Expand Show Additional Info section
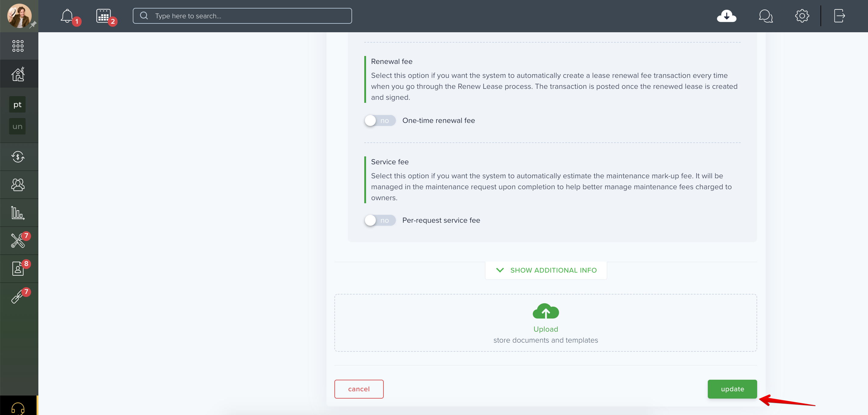This screenshot has width=868, height=415. [x=546, y=270]
